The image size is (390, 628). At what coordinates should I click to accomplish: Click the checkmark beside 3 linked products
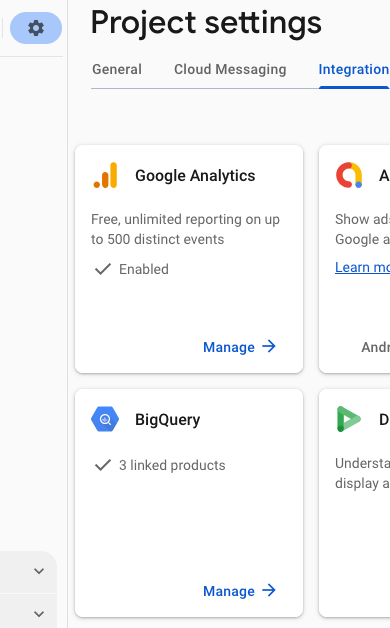(x=103, y=465)
